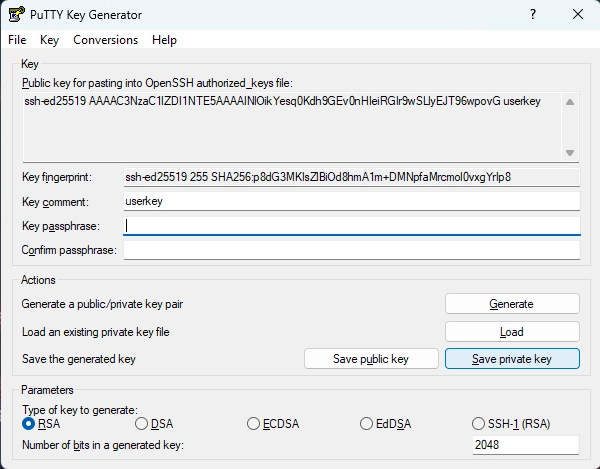
Task: Open the Help menu
Action: 164,40
